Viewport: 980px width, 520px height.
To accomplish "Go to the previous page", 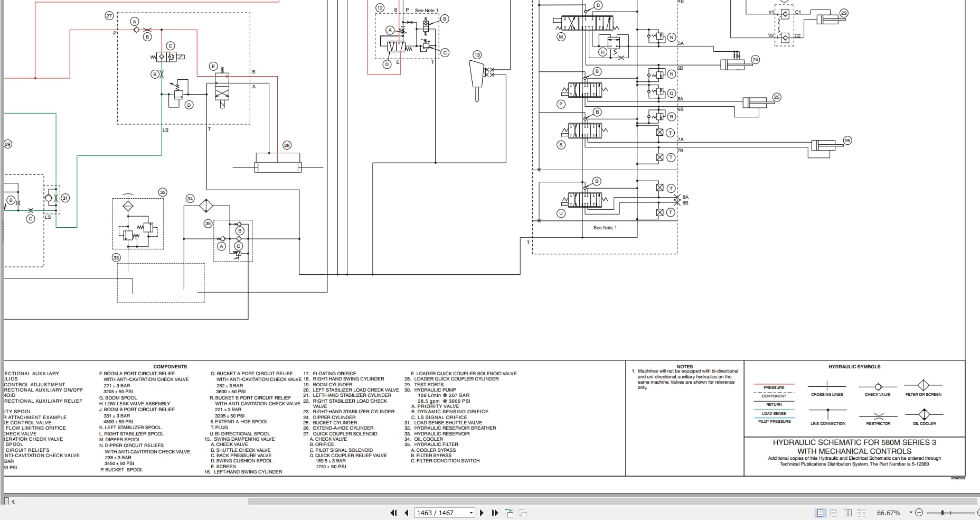I will tap(407, 513).
